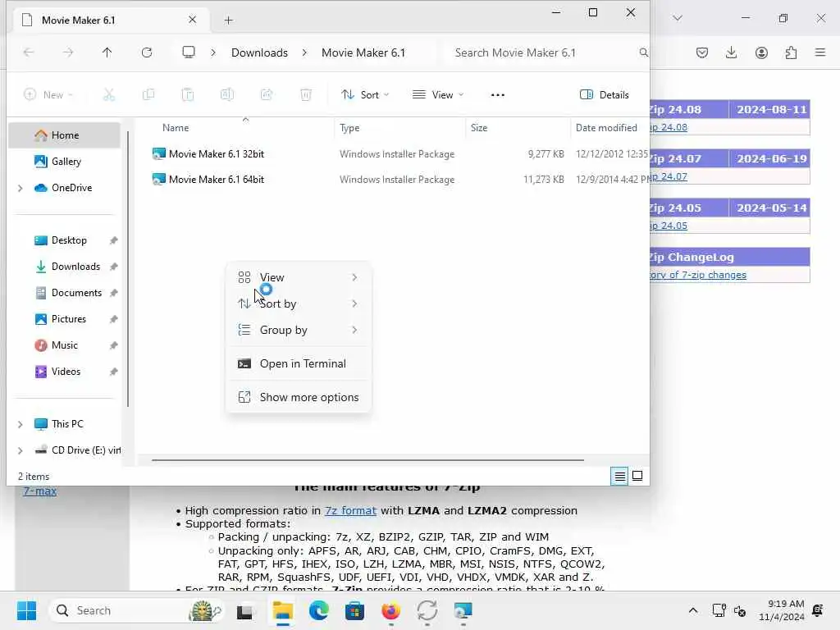Expand the OneDrive tree node
Screen dimensions: 840x630
(x=21, y=188)
